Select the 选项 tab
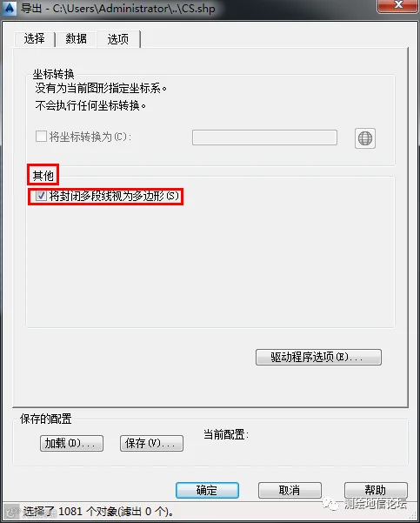The image size is (420, 523). [118, 39]
